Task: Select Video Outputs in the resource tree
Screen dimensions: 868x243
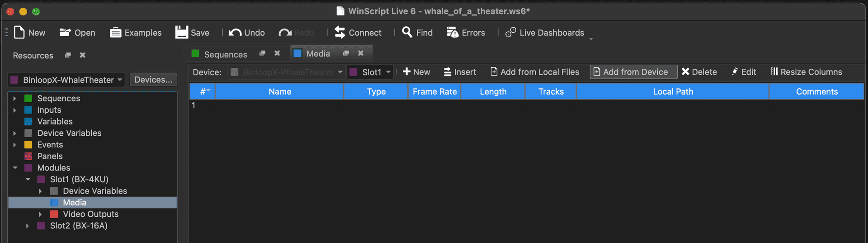Action: click(90, 214)
